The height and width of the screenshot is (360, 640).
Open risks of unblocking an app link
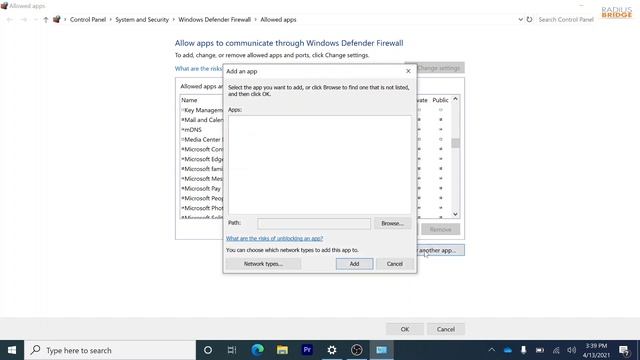click(x=274, y=238)
